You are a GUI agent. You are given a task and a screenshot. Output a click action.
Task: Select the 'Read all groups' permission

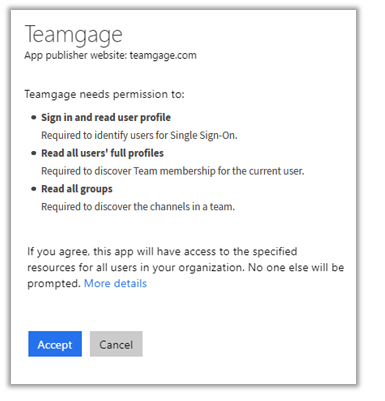click(77, 189)
